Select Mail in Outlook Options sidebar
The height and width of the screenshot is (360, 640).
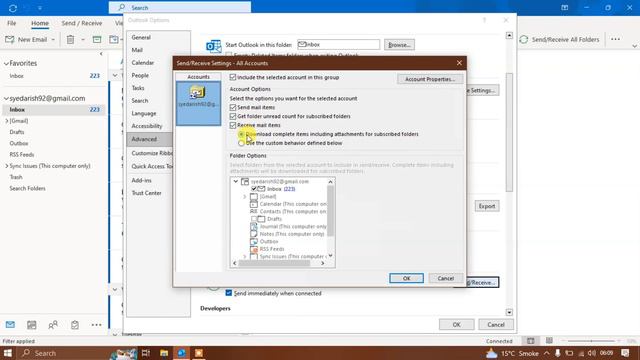(x=137, y=50)
